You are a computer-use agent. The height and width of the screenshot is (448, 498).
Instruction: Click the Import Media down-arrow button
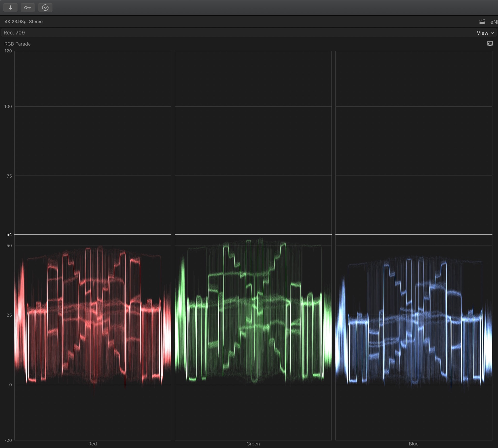point(10,8)
